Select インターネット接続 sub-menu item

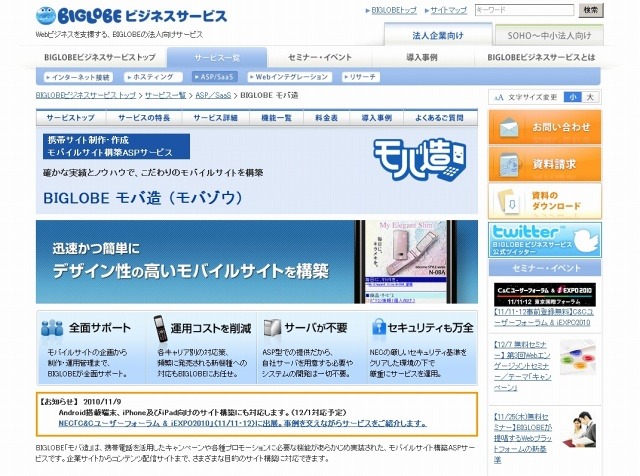click(78, 77)
